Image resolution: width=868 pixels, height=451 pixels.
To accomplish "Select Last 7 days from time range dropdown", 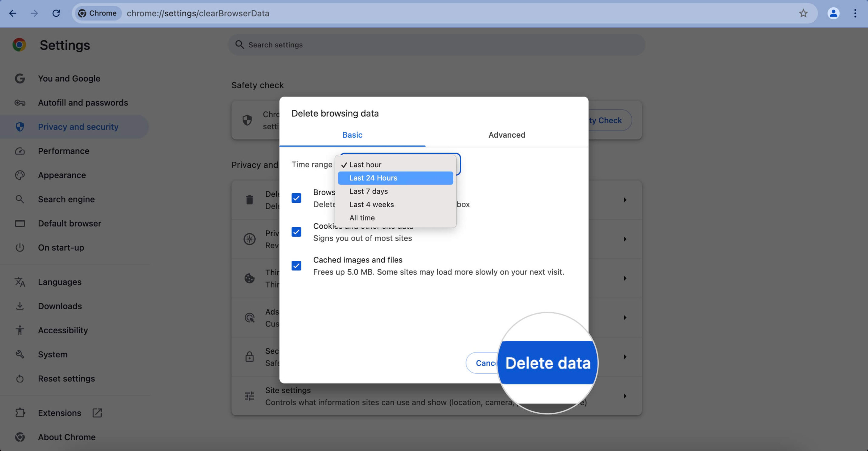I will (x=368, y=191).
